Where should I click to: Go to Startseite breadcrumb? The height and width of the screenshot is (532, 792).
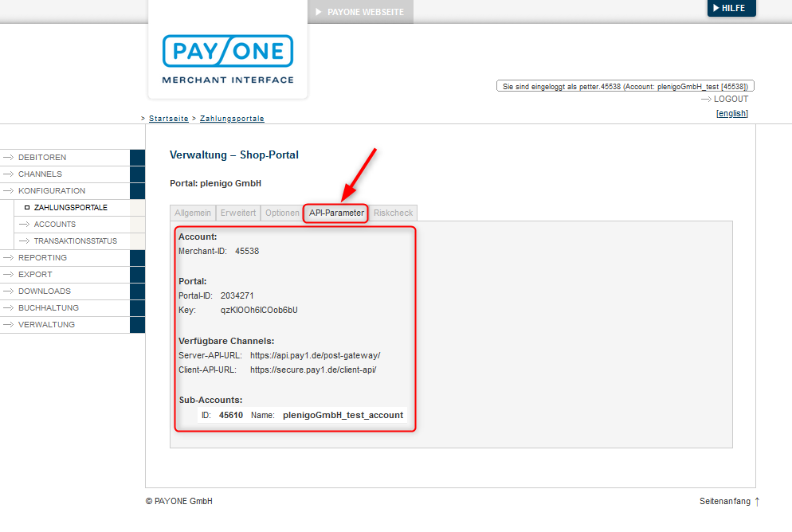(169, 118)
